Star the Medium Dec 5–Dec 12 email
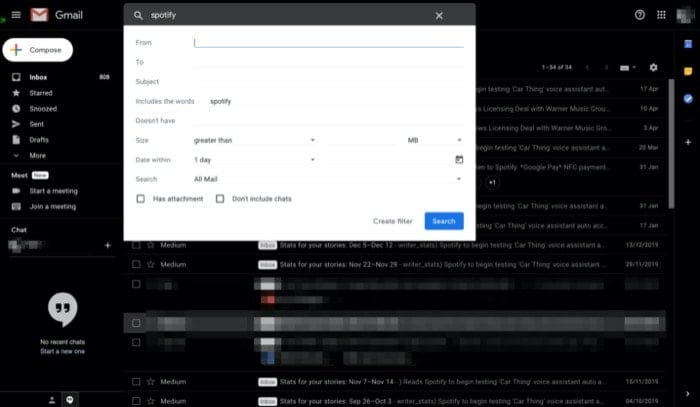 tap(151, 245)
